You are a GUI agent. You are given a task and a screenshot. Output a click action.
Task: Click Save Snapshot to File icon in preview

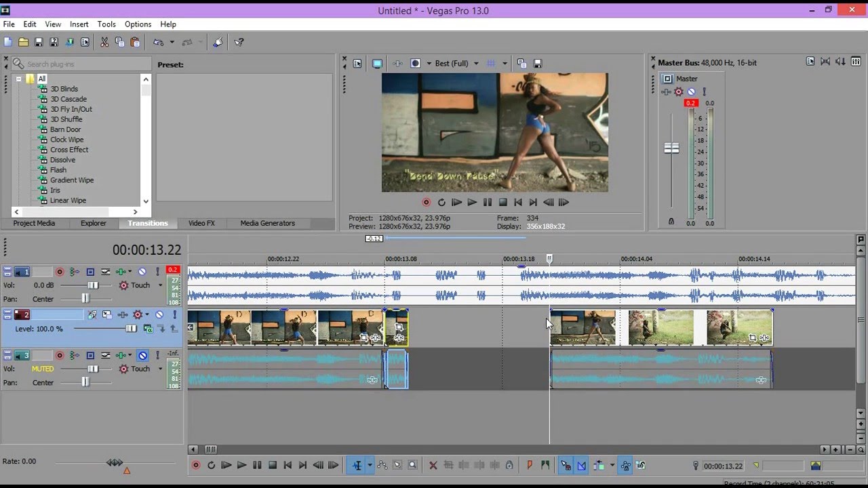[537, 63]
